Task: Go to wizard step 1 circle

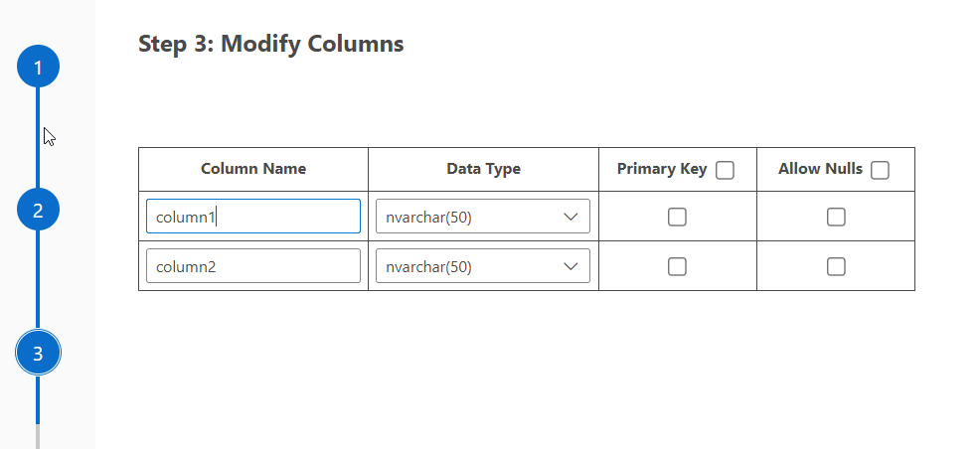Action: (38, 68)
